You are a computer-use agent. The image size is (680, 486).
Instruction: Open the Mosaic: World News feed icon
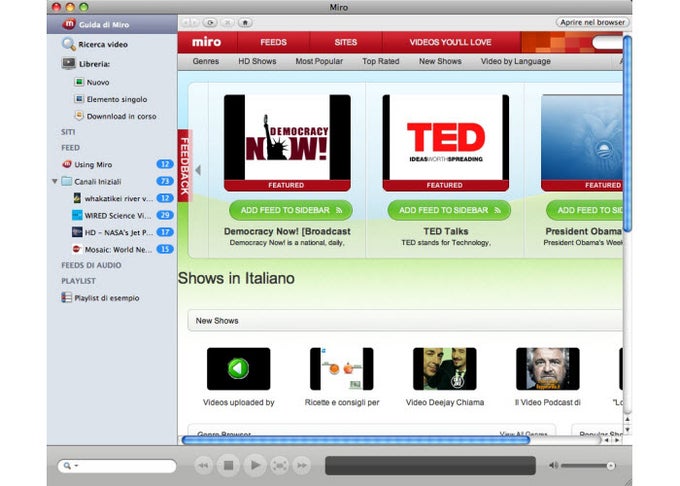coord(77,249)
